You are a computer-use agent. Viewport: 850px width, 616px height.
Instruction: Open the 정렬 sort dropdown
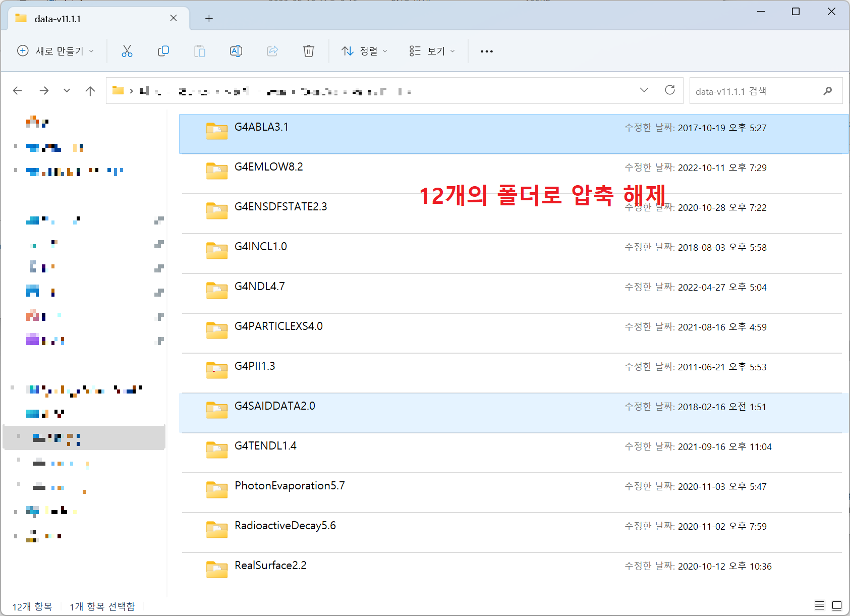point(364,51)
